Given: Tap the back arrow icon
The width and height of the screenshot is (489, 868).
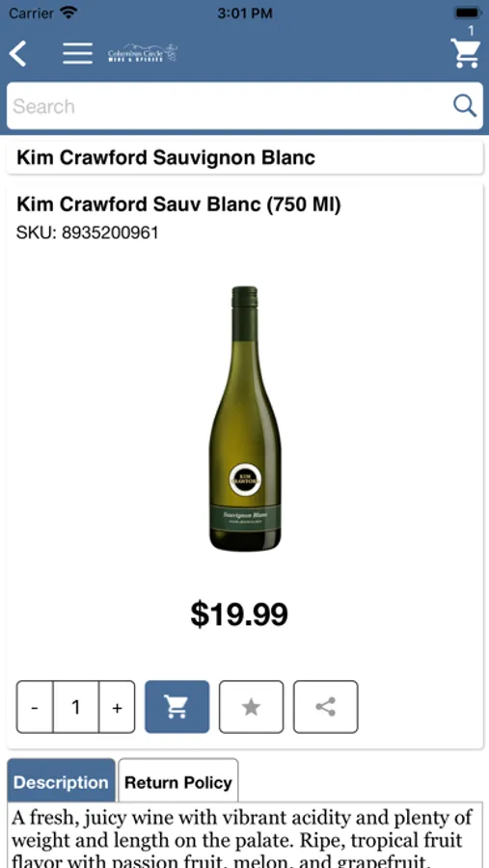Looking at the screenshot, I should click(17, 54).
